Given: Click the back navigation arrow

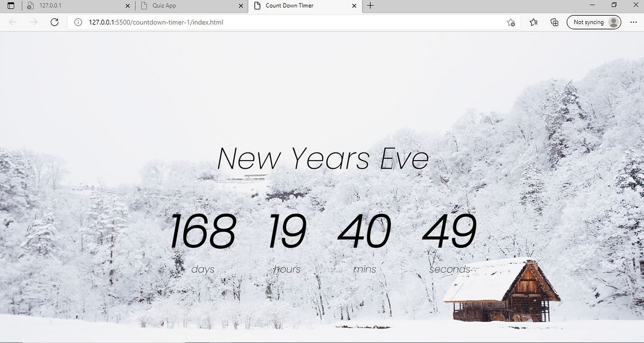Looking at the screenshot, I should tap(12, 22).
